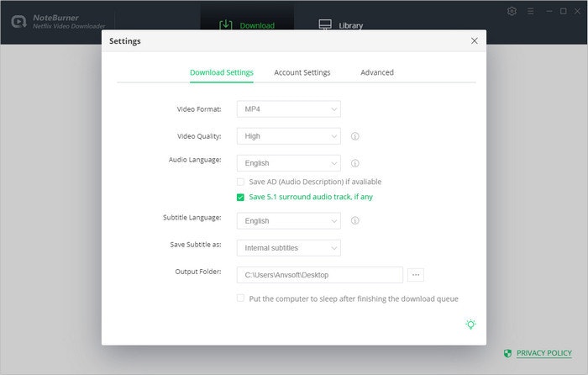
Task: Open the Video Quality dropdown
Action: (289, 136)
